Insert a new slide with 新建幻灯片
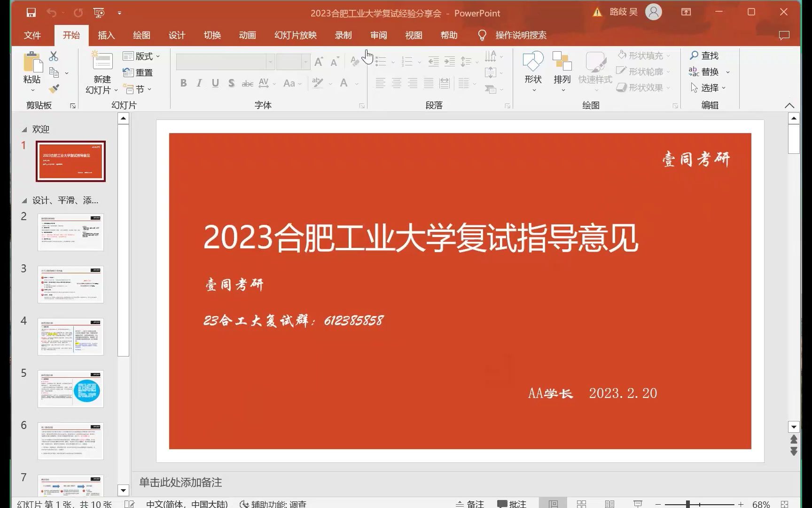 click(101, 72)
